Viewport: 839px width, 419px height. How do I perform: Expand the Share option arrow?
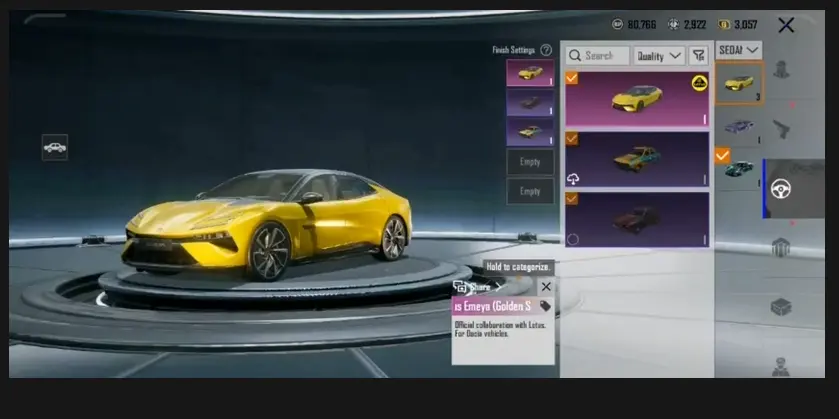point(499,287)
